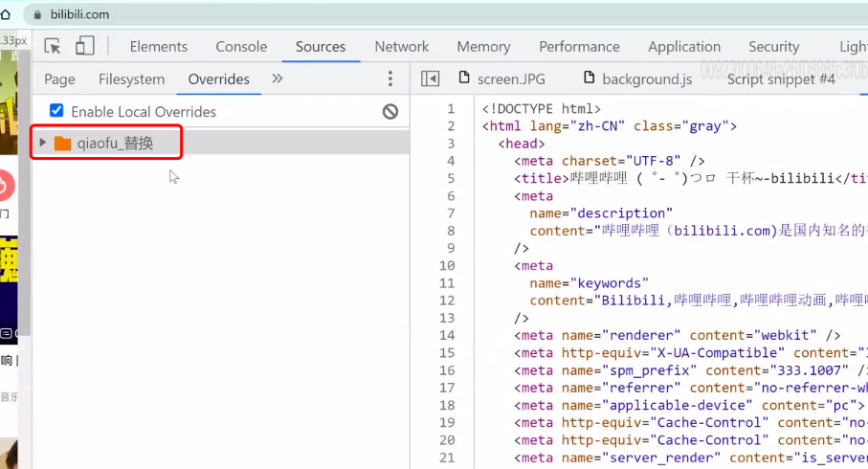Expand the qiaofu_替换 folder tree arrow

[x=42, y=144]
